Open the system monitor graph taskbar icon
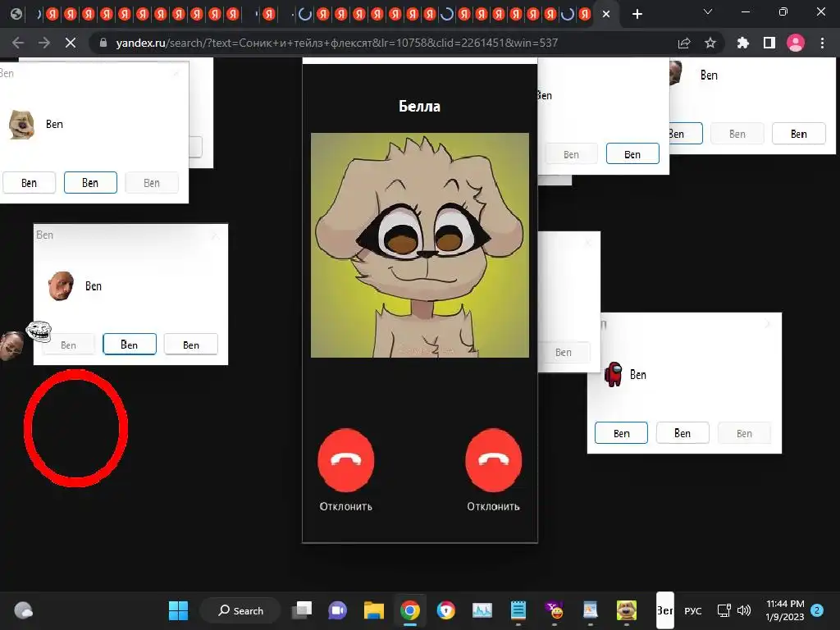 tap(482, 610)
